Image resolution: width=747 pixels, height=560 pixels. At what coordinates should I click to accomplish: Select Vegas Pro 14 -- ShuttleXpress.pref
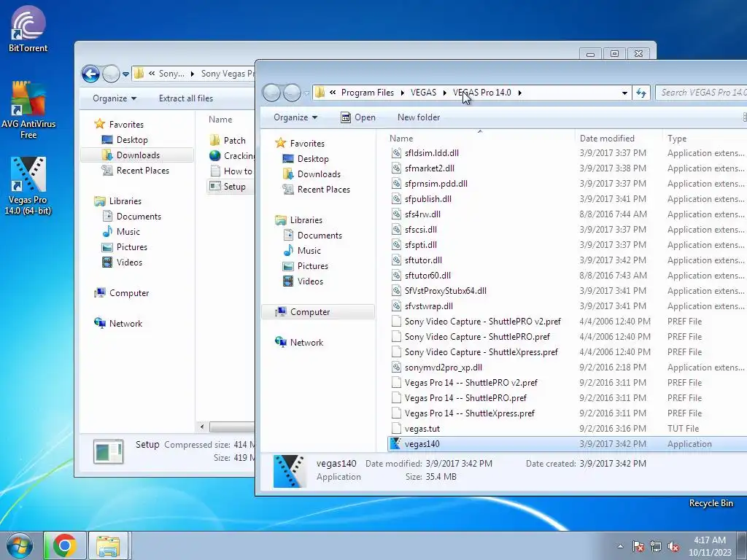(x=469, y=413)
